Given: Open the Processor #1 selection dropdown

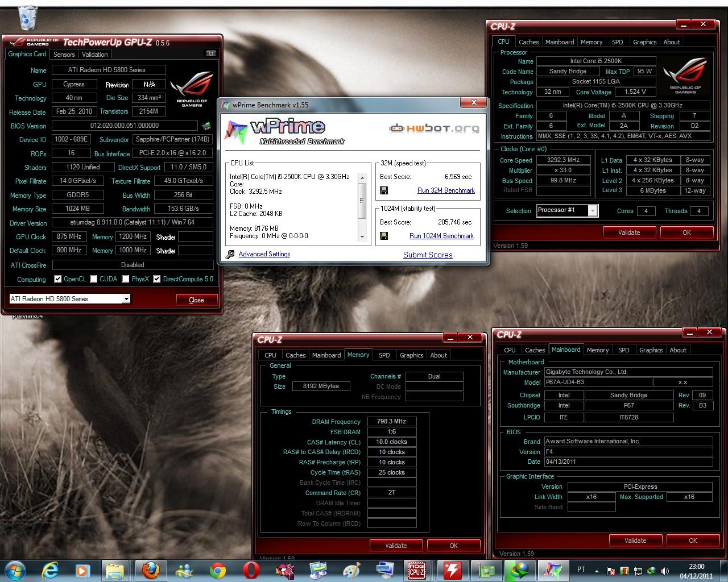Looking at the screenshot, I should (567, 210).
